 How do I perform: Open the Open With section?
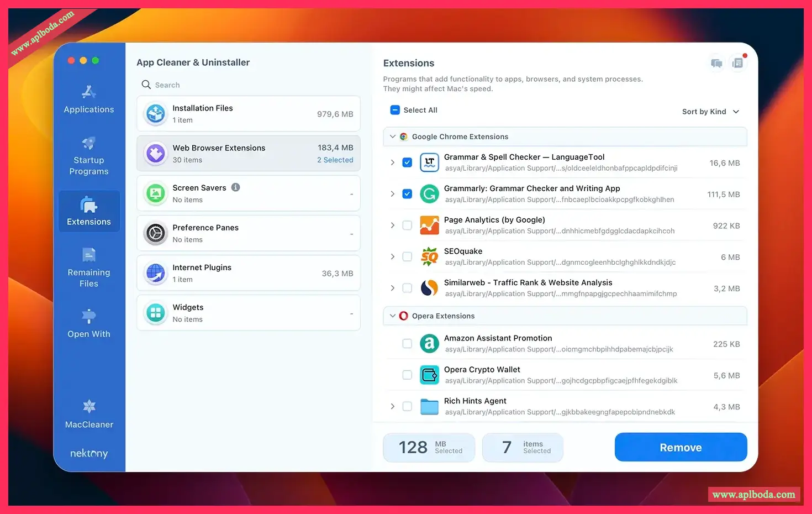88,324
